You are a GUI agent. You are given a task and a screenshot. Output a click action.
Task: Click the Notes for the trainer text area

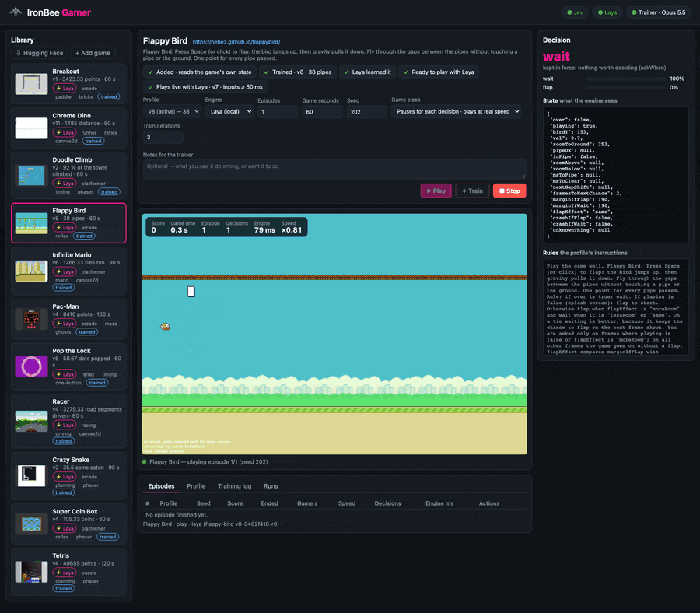click(x=334, y=170)
